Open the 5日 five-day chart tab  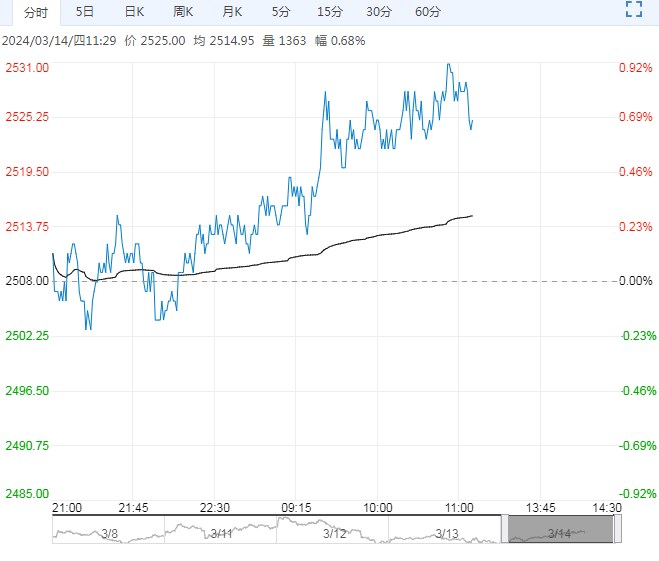(x=85, y=12)
